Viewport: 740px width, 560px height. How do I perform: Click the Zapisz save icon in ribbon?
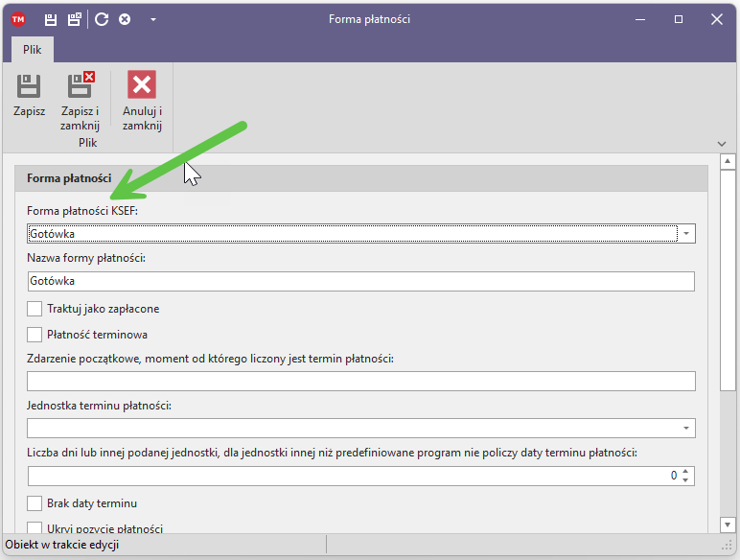pos(29,85)
